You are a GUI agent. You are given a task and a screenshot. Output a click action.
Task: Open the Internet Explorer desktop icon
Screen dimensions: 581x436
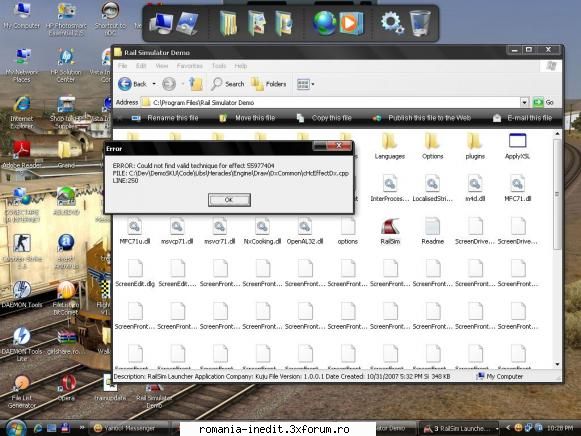click(21, 112)
